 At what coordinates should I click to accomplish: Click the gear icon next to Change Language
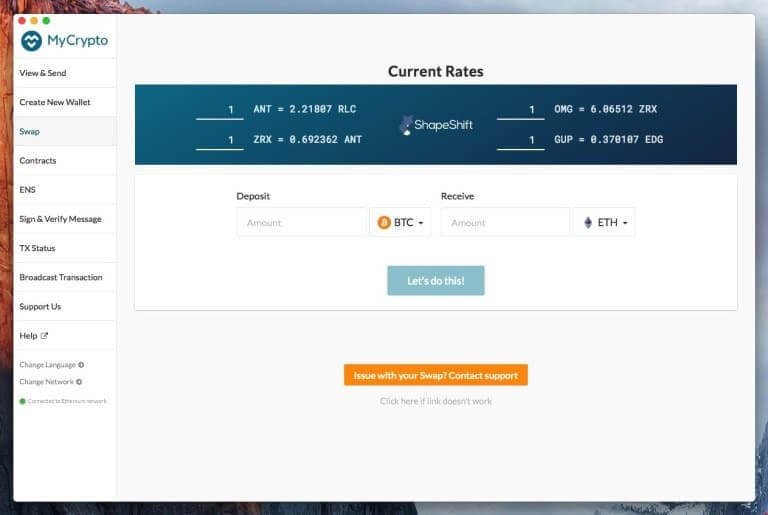click(x=81, y=365)
